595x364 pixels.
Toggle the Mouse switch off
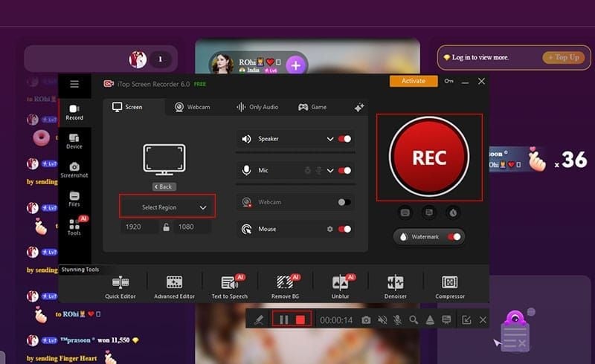point(344,229)
